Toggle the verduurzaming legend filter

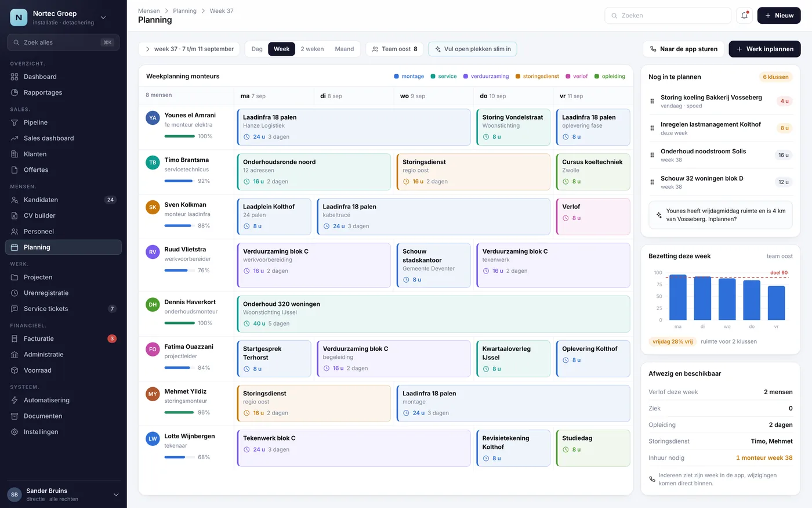(x=486, y=76)
